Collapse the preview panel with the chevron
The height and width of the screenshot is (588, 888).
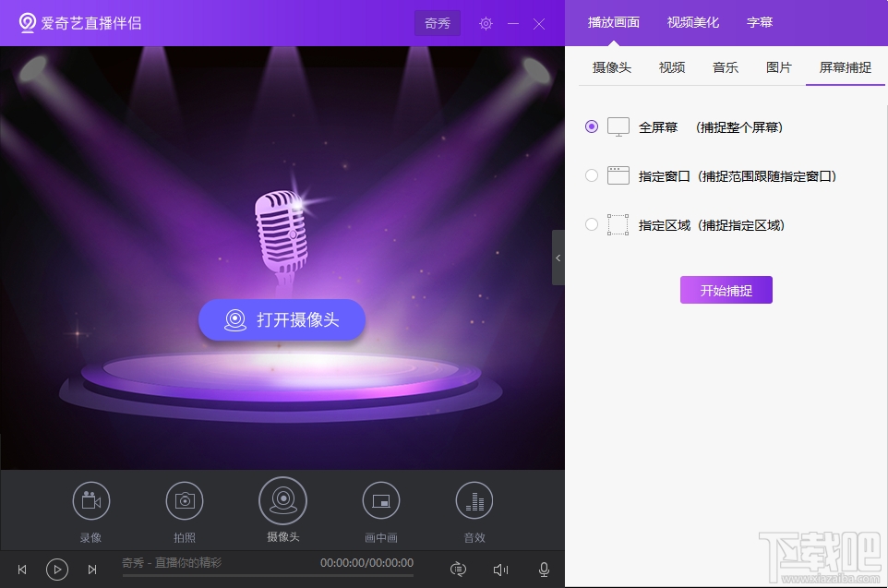[x=558, y=258]
